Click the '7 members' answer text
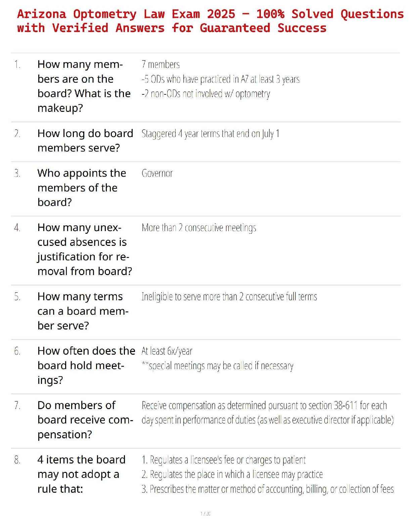Image resolution: width=411 pixels, height=532 pixels. [161, 64]
